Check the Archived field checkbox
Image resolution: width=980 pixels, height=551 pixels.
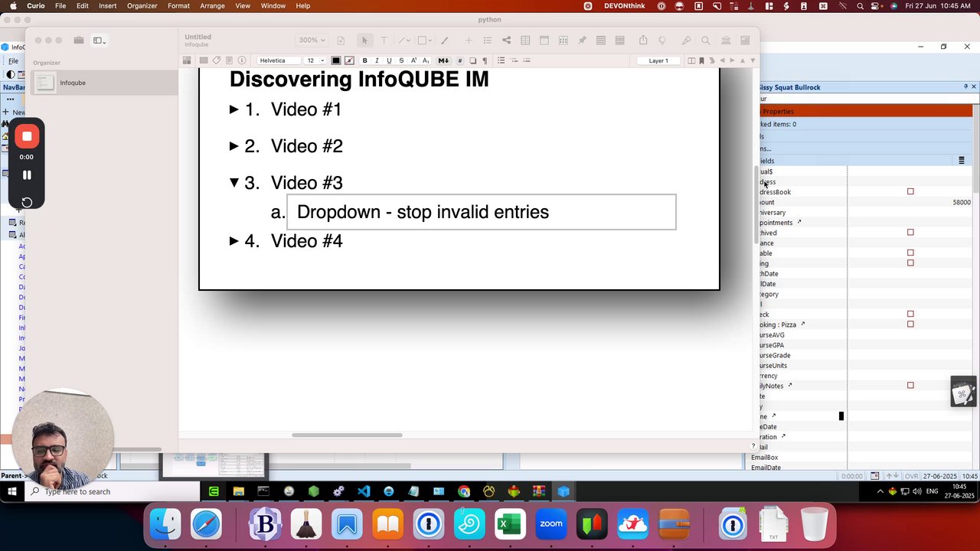tap(910, 232)
